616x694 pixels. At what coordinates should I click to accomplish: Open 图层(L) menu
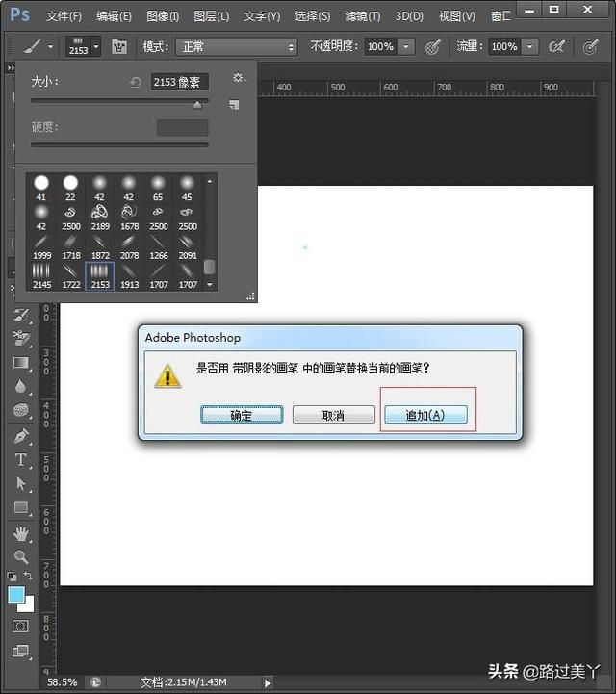(x=212, y=16)
